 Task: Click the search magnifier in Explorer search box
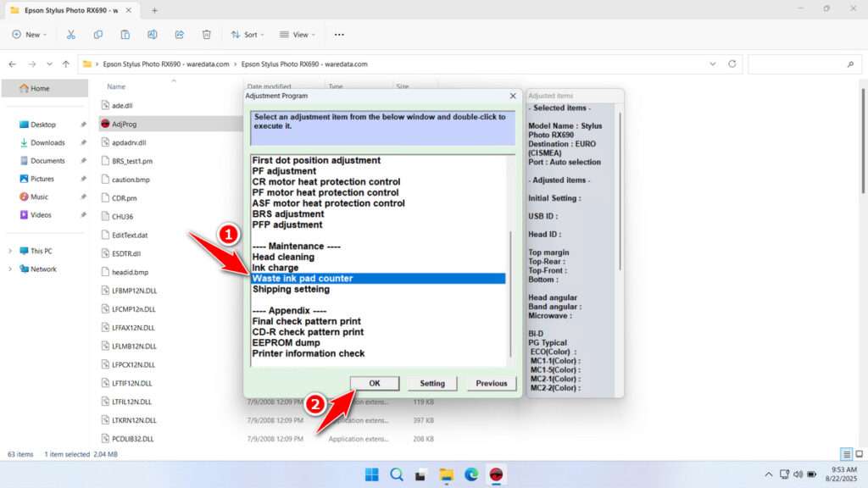tap(850, 64)
